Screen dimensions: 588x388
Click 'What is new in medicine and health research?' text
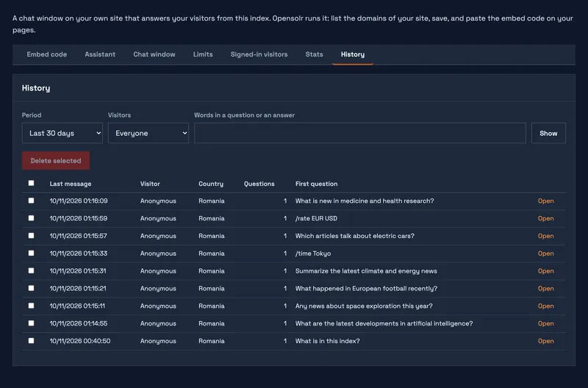tap(365, 201)
